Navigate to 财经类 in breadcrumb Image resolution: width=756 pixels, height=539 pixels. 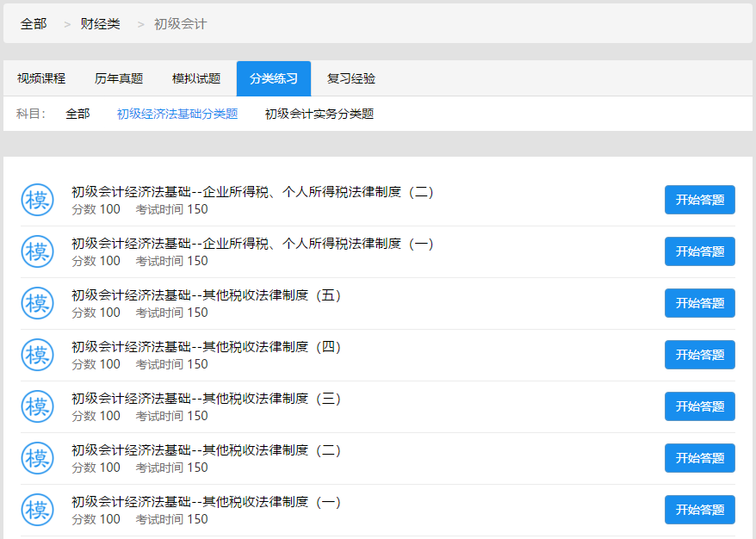coord(101,24)
